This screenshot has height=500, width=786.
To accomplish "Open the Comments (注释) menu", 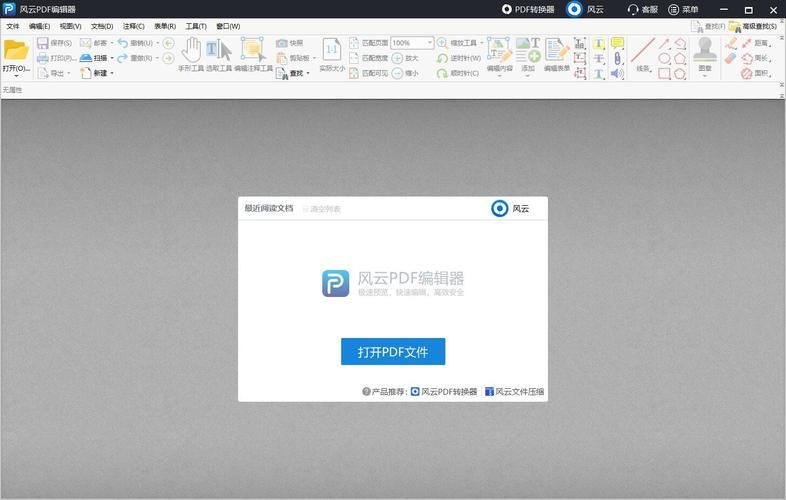I will pyautogui.click(x=133, y=26).
